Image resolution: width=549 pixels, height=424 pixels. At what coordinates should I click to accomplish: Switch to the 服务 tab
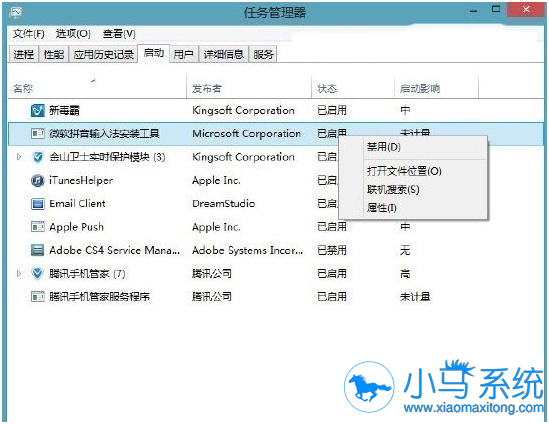pyautogui.click(x=263, y=55)
